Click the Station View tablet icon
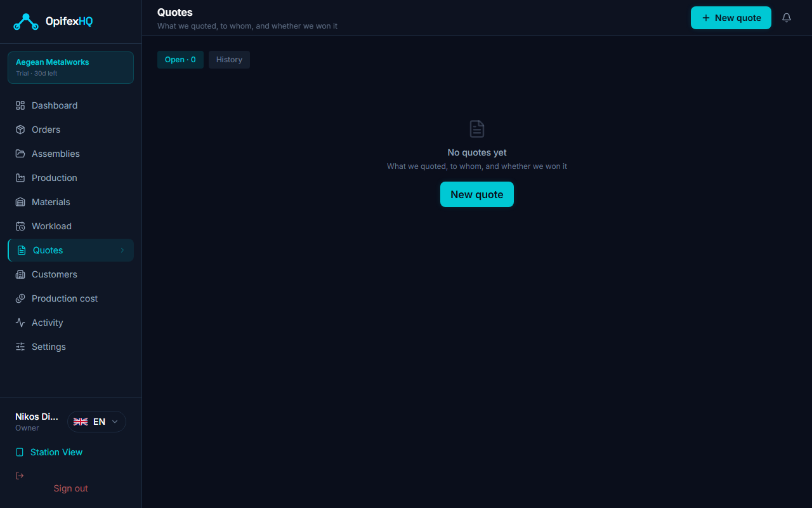This screenshot has width=812, height=508. 20,452
